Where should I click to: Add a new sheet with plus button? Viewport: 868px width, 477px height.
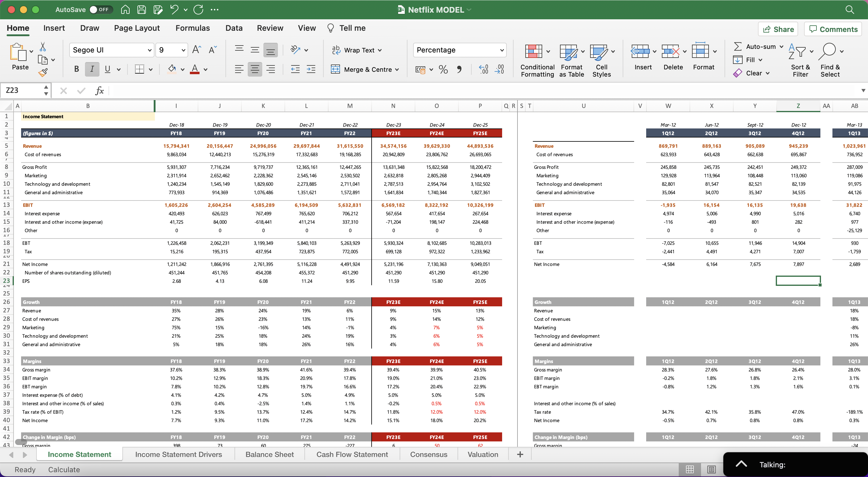(520, 454)
